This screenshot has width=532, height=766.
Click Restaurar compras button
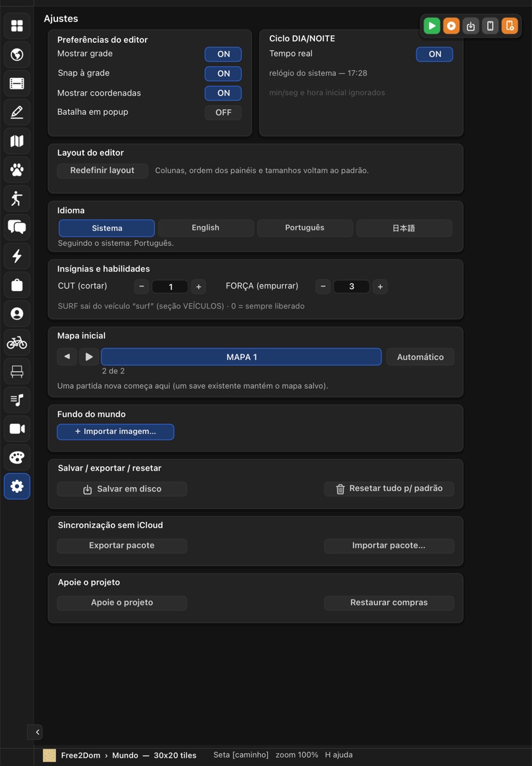(389, 603)
